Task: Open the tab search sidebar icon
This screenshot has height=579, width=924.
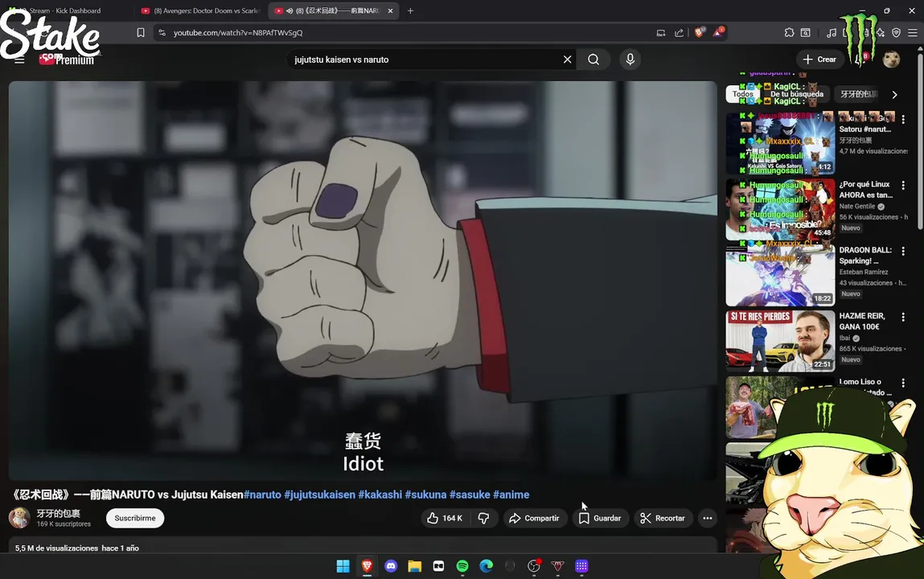Action: point(806,33)
